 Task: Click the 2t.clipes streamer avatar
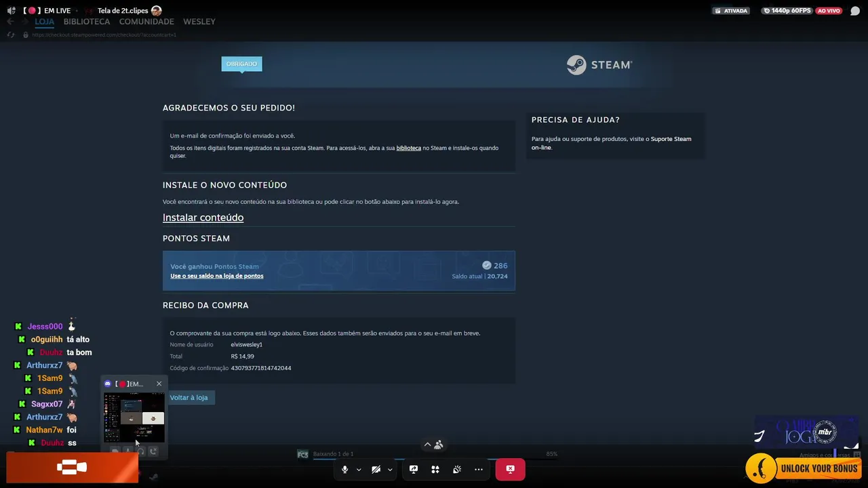(x=157, y=11)
